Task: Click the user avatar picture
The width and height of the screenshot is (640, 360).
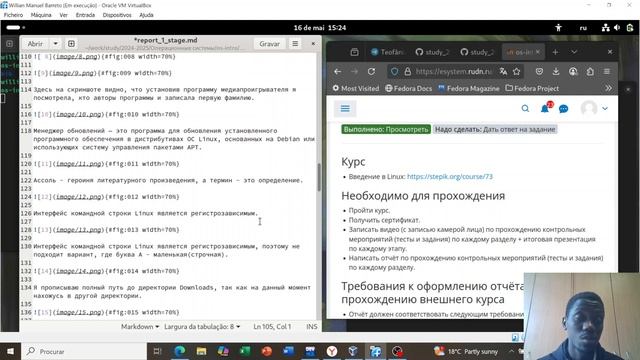Action: click(x=589, y=109)
